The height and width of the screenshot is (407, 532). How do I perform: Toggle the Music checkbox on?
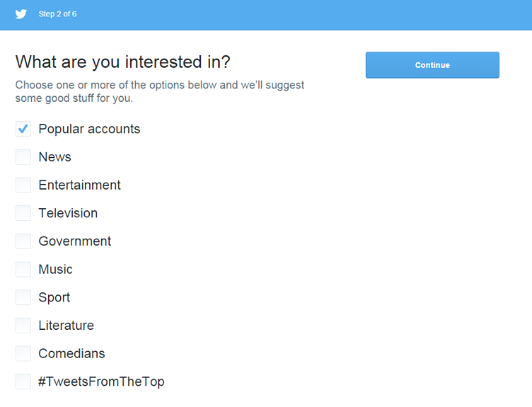(x=23, y=270)
